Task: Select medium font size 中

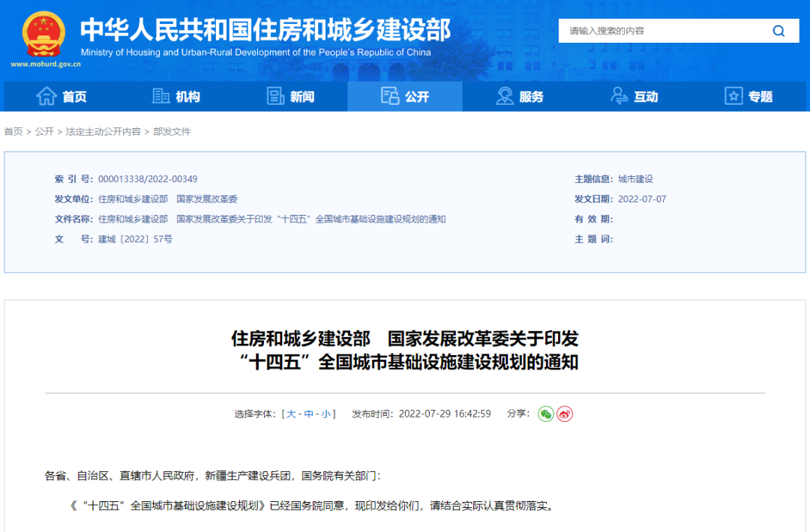Action: point(308,414)
